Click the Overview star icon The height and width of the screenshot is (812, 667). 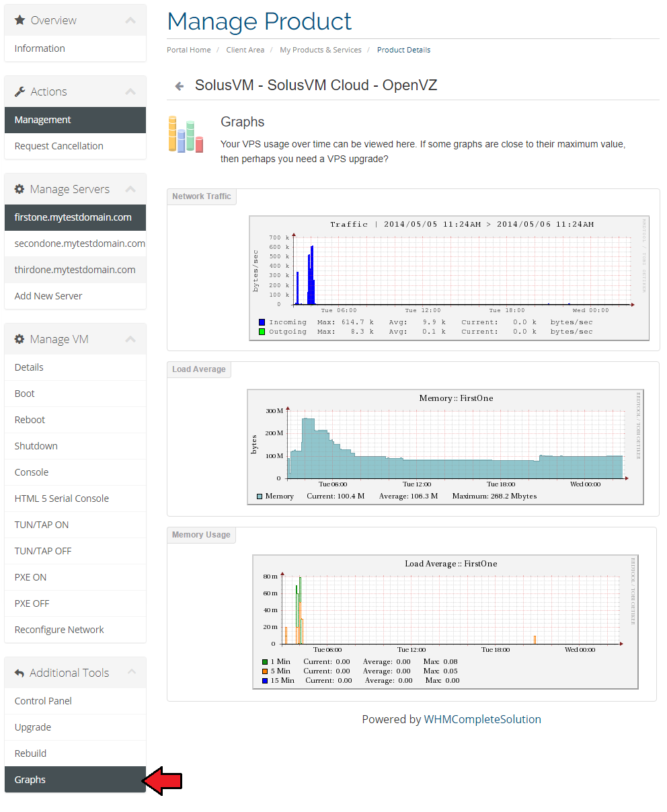pos(19,20)
